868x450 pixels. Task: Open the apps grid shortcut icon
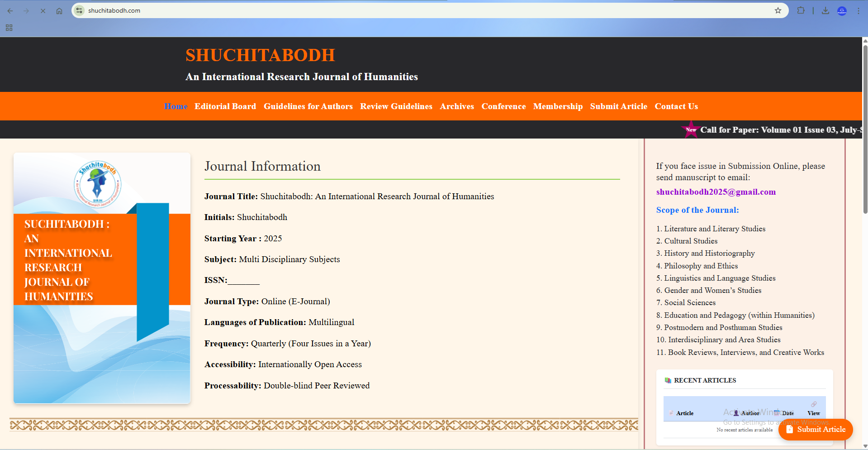(9, 28)
